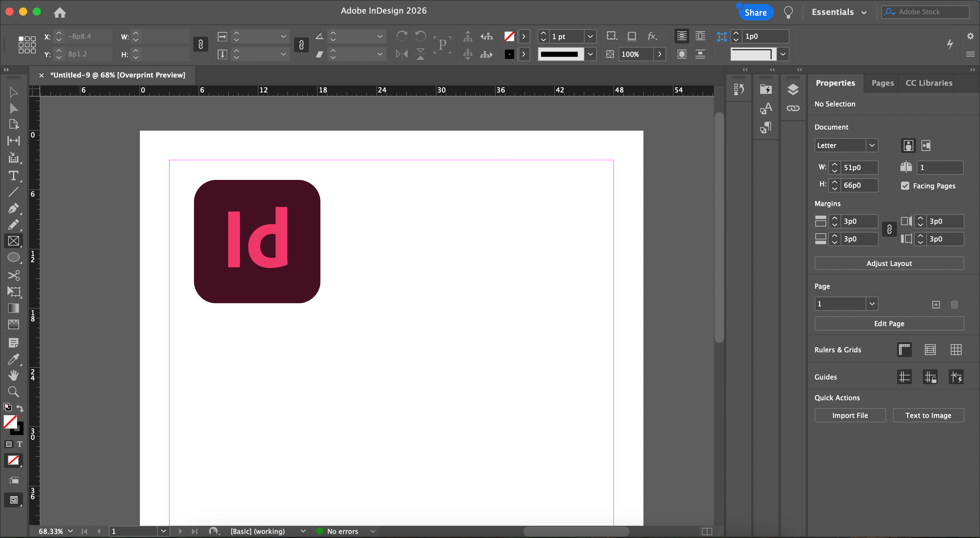Open the Letter page size dropdown

coord(871,145)
